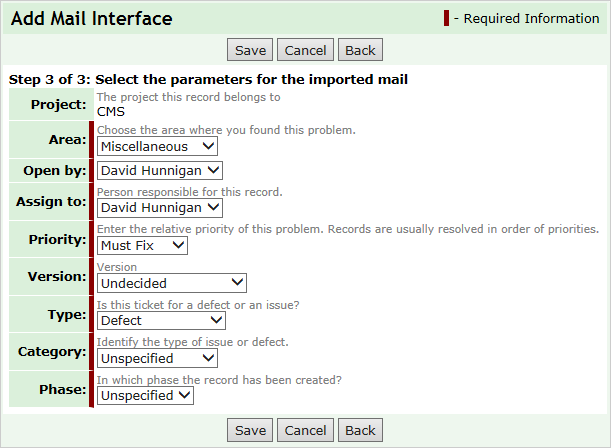The width and height of the screenshot is (611, 448).
Task: Expand the Open by dropdown
Action: [x=160, y=171]
